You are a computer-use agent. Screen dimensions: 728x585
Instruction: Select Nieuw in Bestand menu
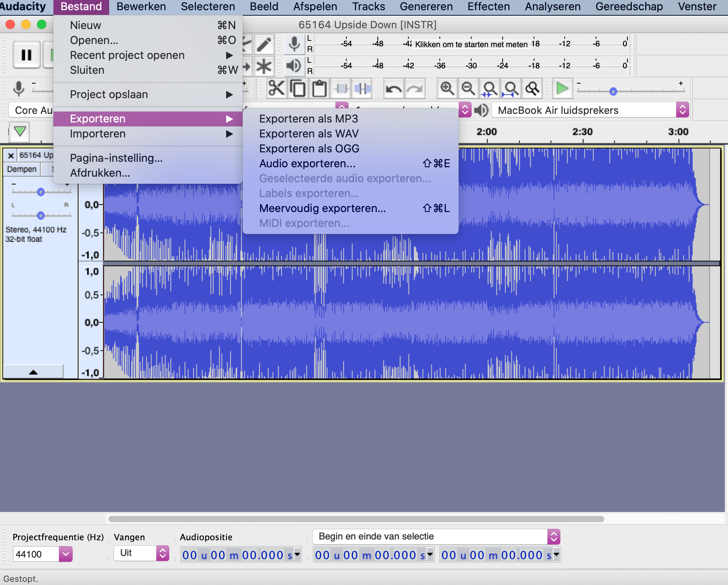(148, 26)
